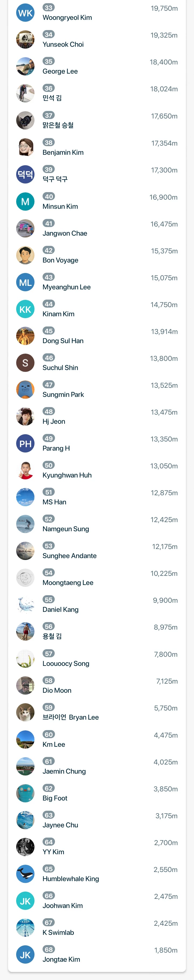The height and width of the screenshot is (980, 194).
Task: Select K Swimlab's Keep Calm avatar
Action: 25,928
